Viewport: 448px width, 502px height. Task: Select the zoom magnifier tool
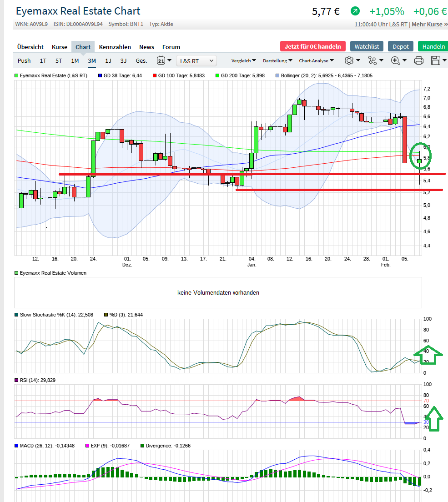pyautogui.click(x=395, y=60)
